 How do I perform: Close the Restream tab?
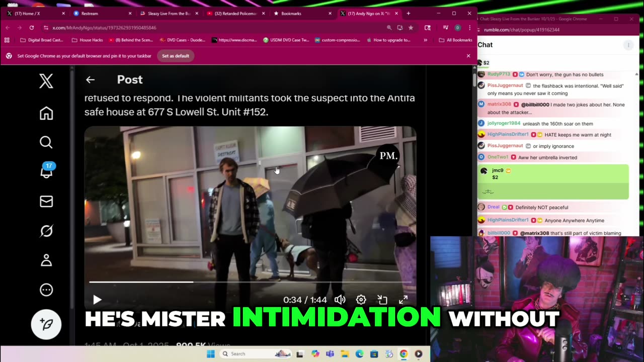[x=130, y=14]
